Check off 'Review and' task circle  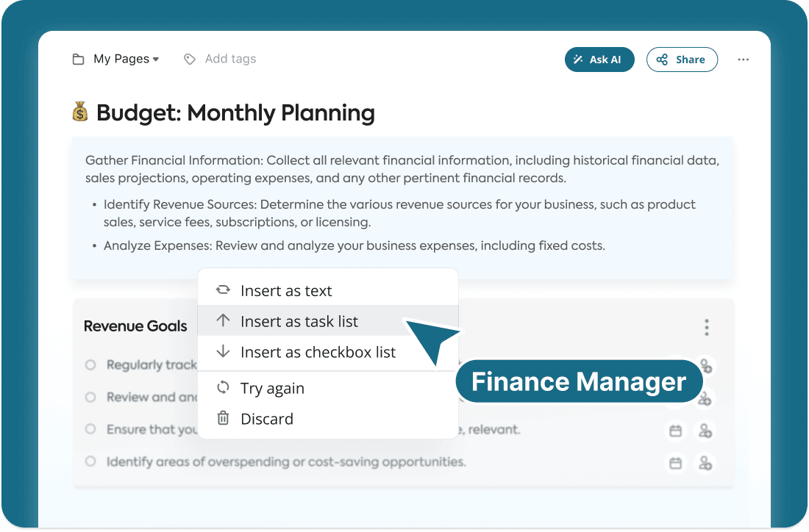coord(90,398)
